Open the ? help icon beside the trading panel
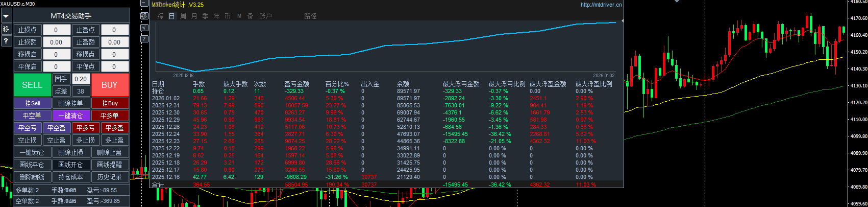This screenshot has height=207, width=868. point(6,41)
